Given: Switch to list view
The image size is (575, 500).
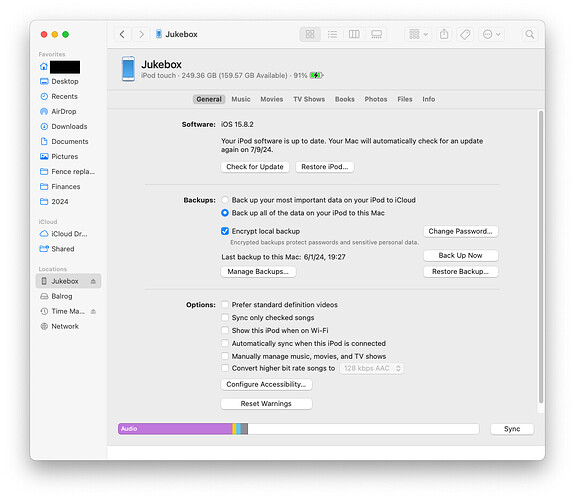Looking at the screenshot, I should point(332,34).
